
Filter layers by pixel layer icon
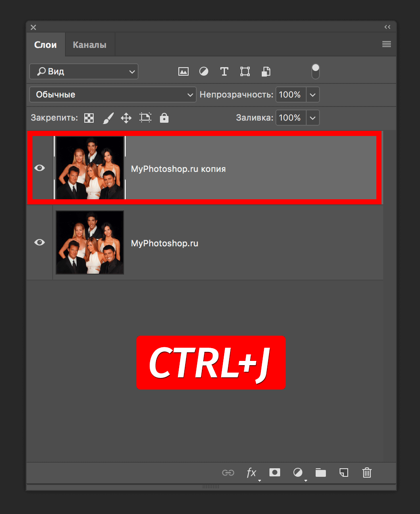click(183, 71)
